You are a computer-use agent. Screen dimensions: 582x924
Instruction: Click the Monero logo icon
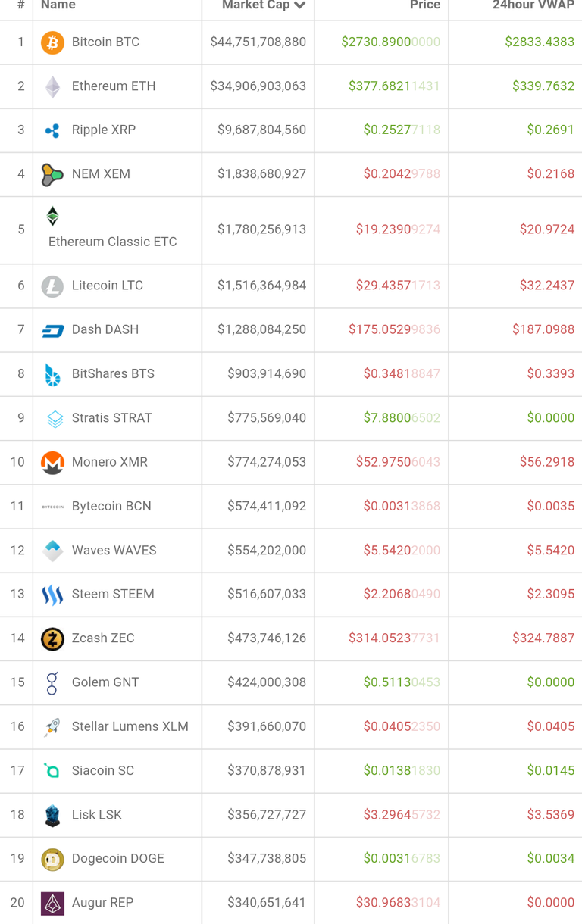click(x=52, y=462)
